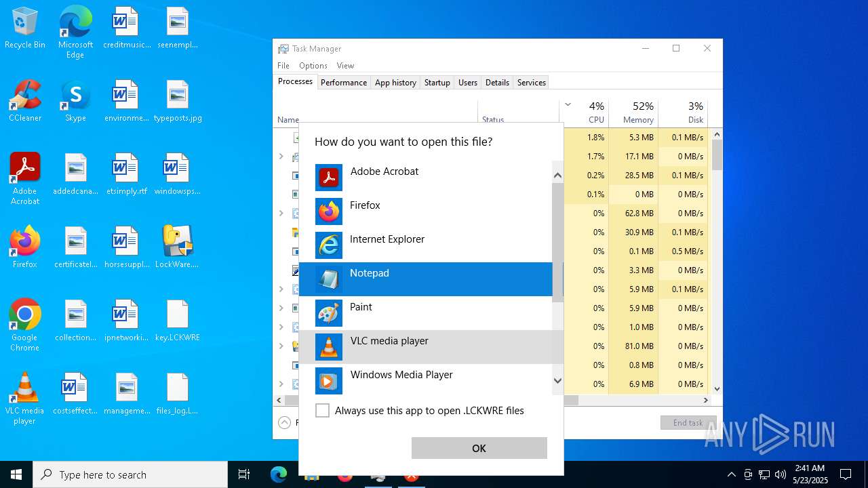Screen dimensions: 868x488
Task: Select the Microsoft Edge desktop shortcut
Action: 75,33
